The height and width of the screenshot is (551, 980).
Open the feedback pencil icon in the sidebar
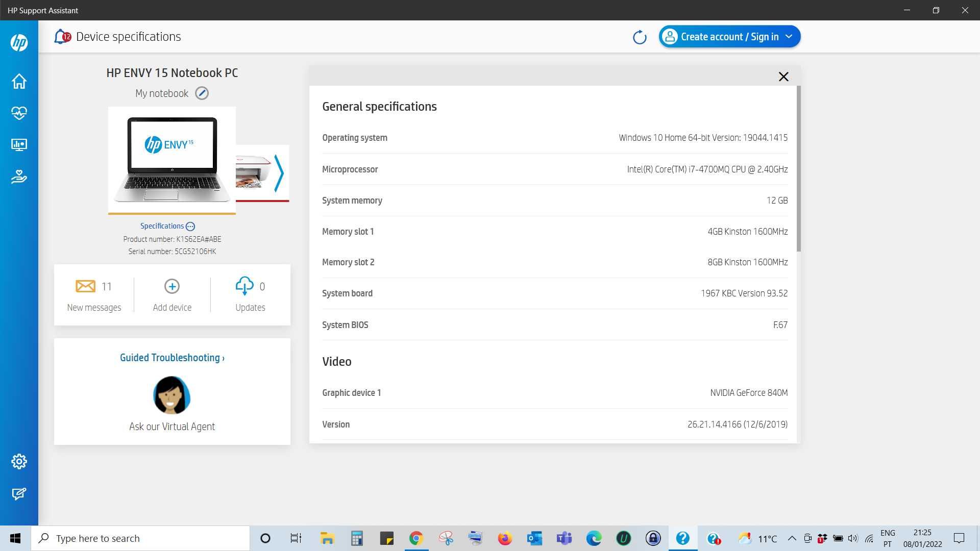tap(19, 493)
